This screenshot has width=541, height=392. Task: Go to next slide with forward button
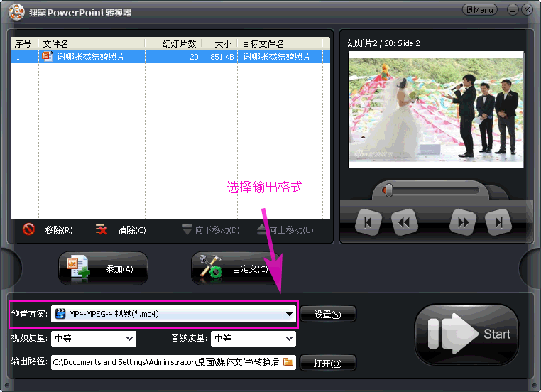(x=463, y=222)
